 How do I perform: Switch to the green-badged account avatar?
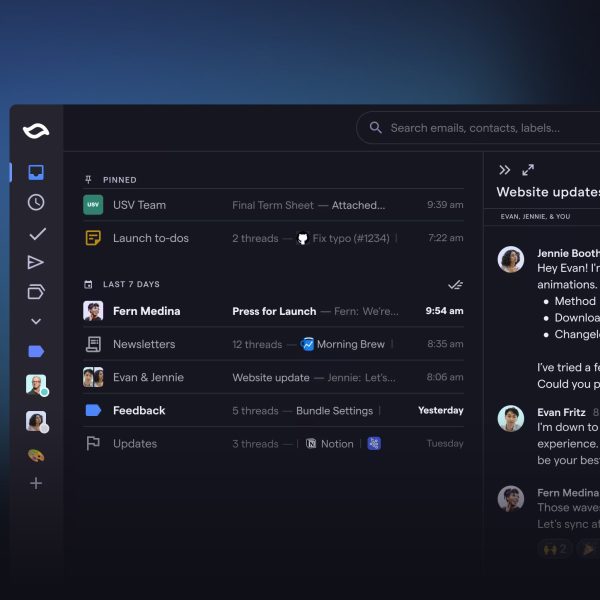pos(36,385)
